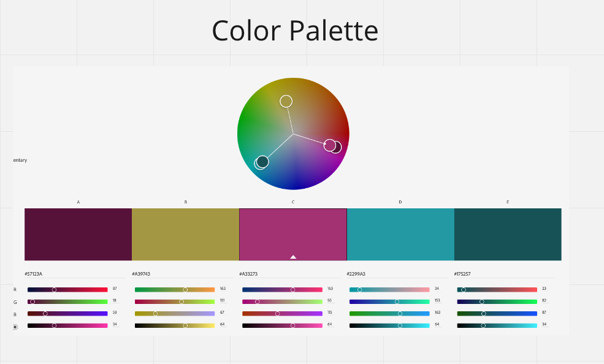Click the dark teal swatch E
The image size is (604, 364).
508,234
